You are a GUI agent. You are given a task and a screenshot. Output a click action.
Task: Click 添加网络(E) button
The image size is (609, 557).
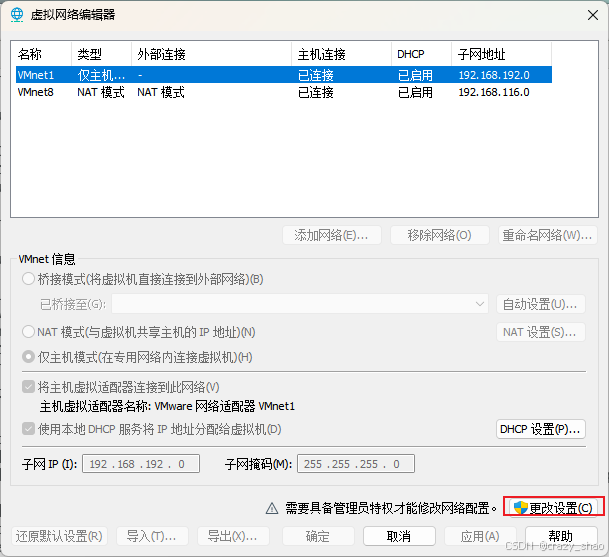point(332,235)
